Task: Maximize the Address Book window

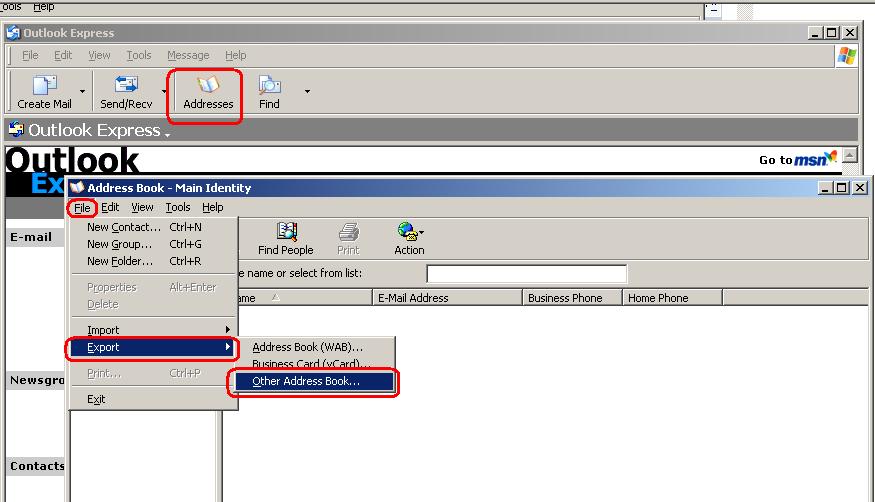Action: pos(842,187)
